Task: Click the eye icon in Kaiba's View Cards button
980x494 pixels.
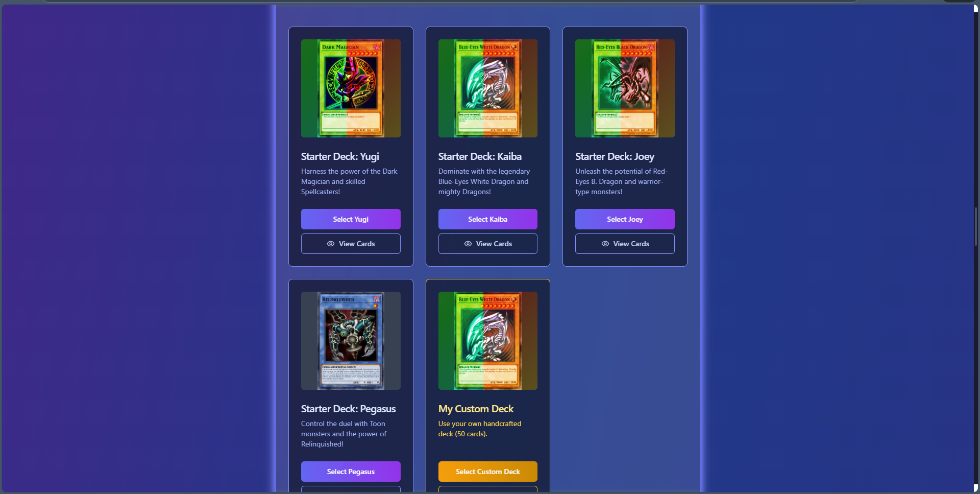Action: point(468,244)
